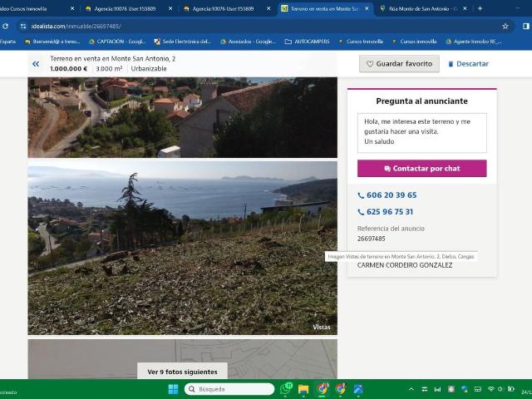Toggle the browser side panel icon
This screenshot has width=532, height=399.
click(525, 26)
